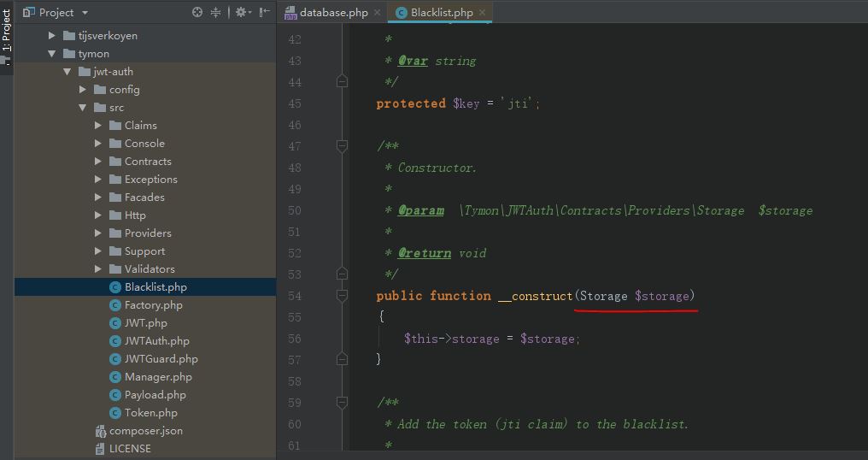Toggle the 1: Project sidebar tab
This screenshot has height=460, width=868.
click(x=6, y=31)
